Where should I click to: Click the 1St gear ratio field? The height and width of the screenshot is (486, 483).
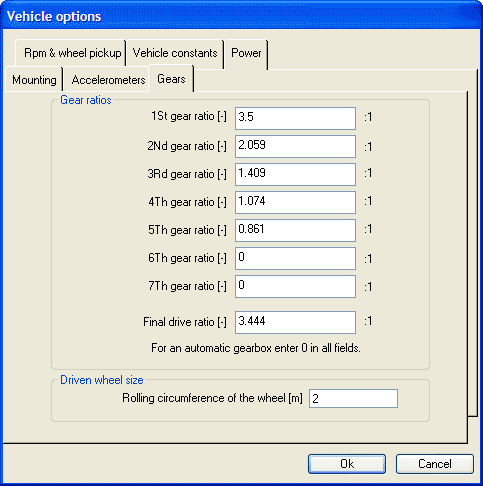(295, 118)
